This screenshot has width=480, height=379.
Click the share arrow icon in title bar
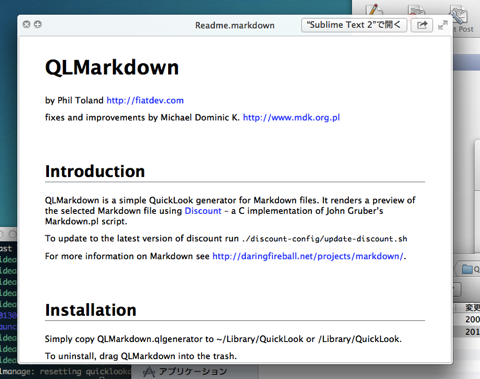422,25
